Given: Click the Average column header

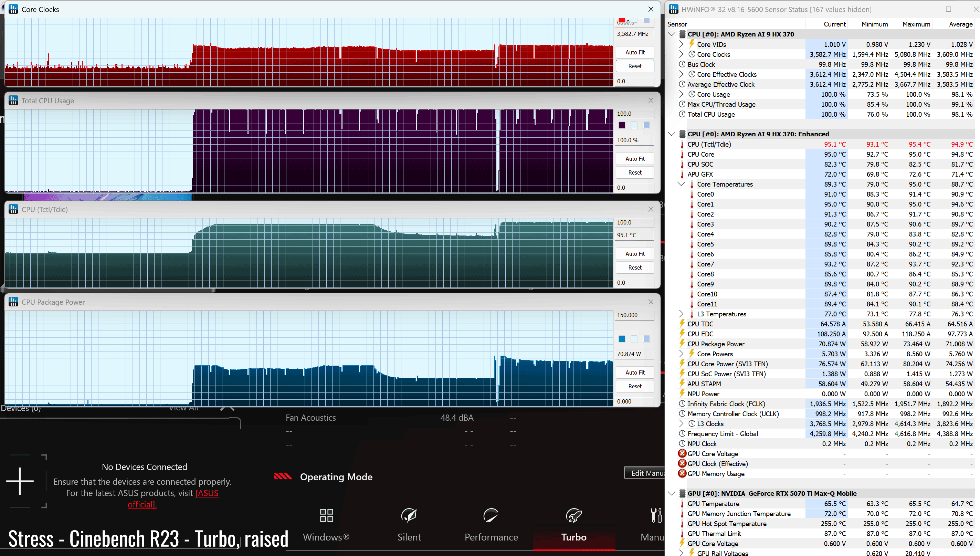Looking at the screenshot, I should coord(960,24).
